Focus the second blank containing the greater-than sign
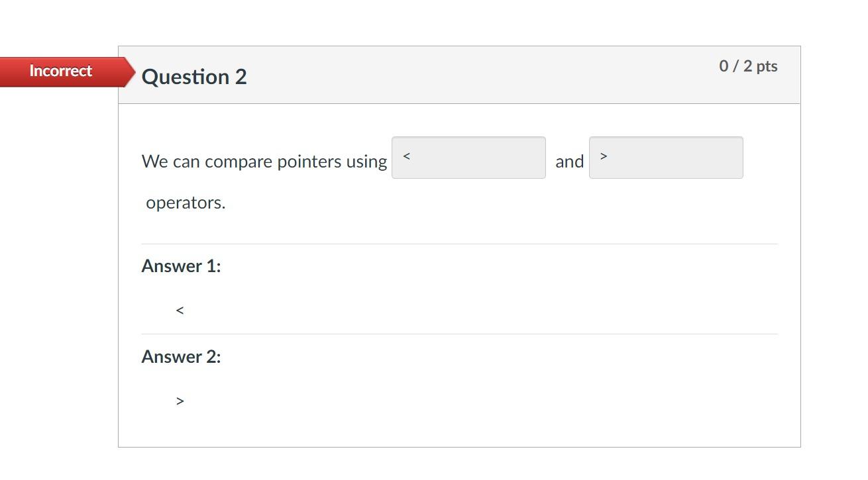Image resolution: width=868 pixels, height=480 pixels. coord(666,158)
